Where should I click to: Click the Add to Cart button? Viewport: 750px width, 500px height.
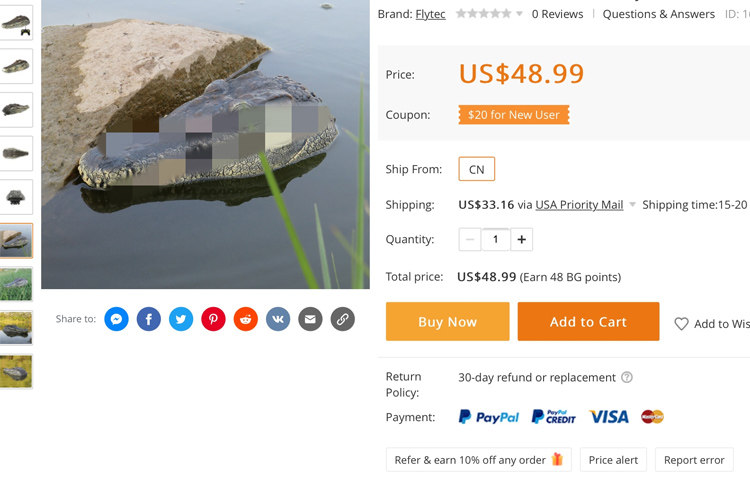pyautogui.click(x=588, y=322)
